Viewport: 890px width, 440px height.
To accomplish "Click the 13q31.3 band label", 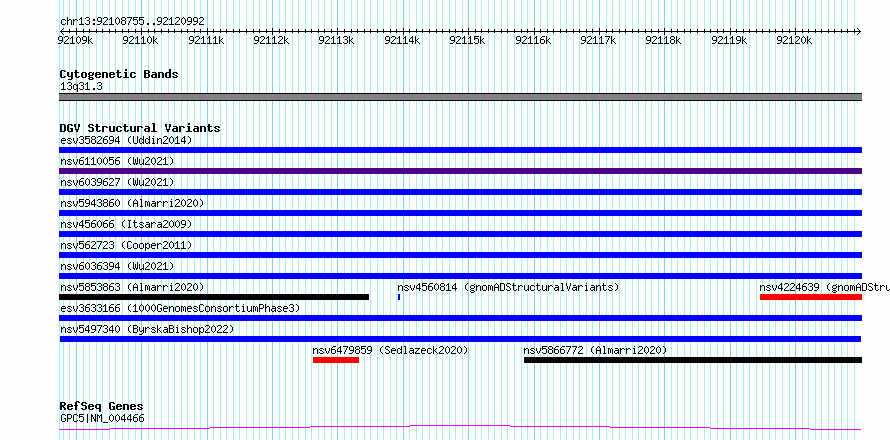I will click(x=81, y=87).
